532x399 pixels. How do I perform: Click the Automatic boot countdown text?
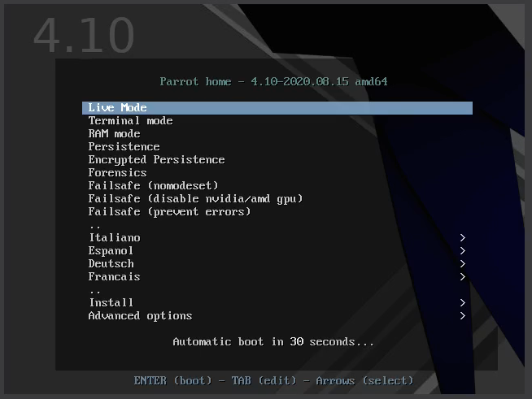[273, 341]
